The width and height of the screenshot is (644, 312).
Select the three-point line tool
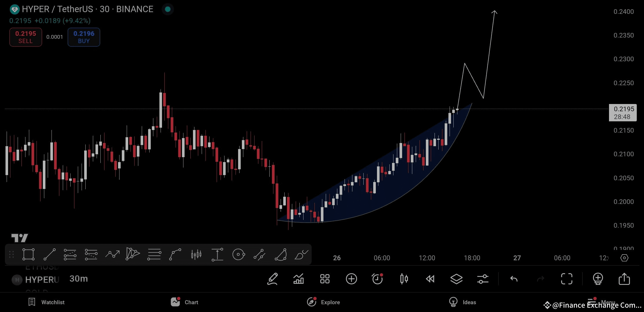point(260,255)
